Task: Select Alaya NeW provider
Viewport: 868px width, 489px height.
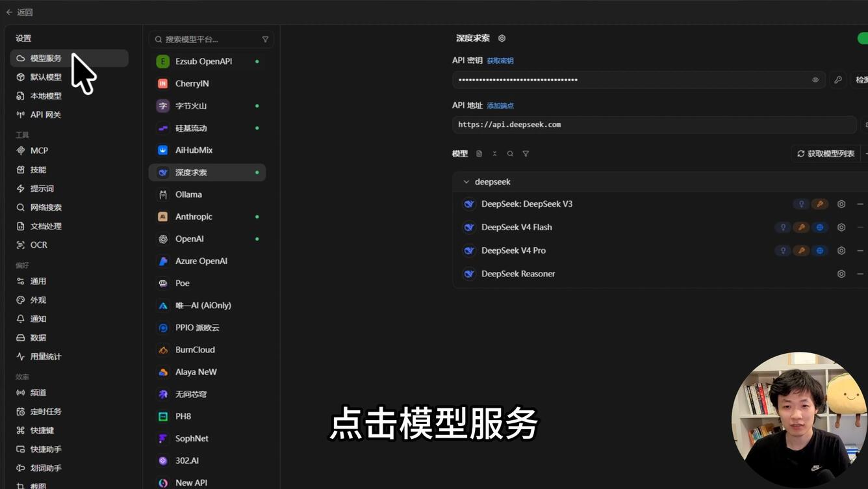Action: [207, 372]
